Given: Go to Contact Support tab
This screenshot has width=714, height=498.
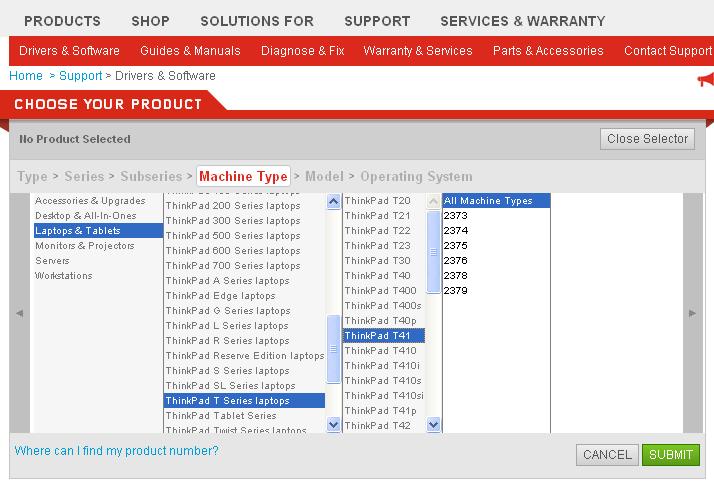Looking at the screenshot, I should (x=668, y=51).
